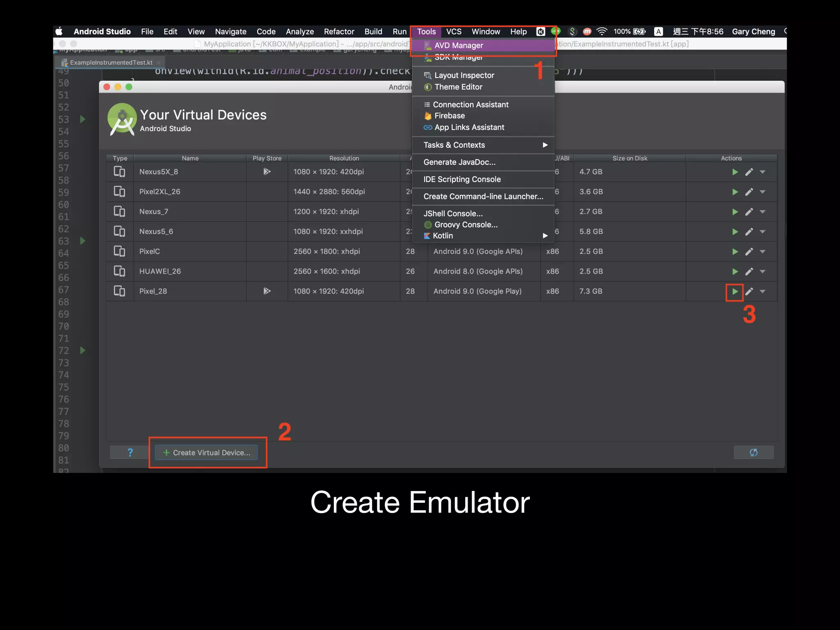The width and height of the screenshot is (840, 630).
Task: Select Firebase in the Tools menu
Action: pos(483,116)
